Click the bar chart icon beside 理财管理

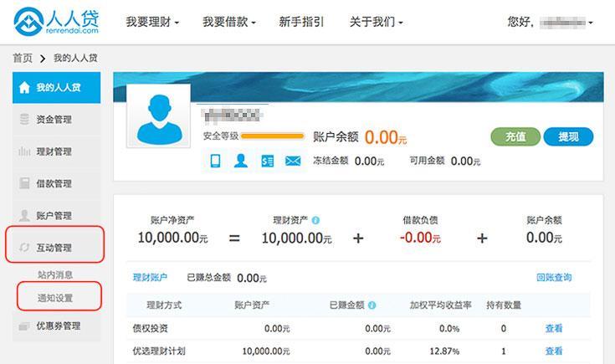24,151
